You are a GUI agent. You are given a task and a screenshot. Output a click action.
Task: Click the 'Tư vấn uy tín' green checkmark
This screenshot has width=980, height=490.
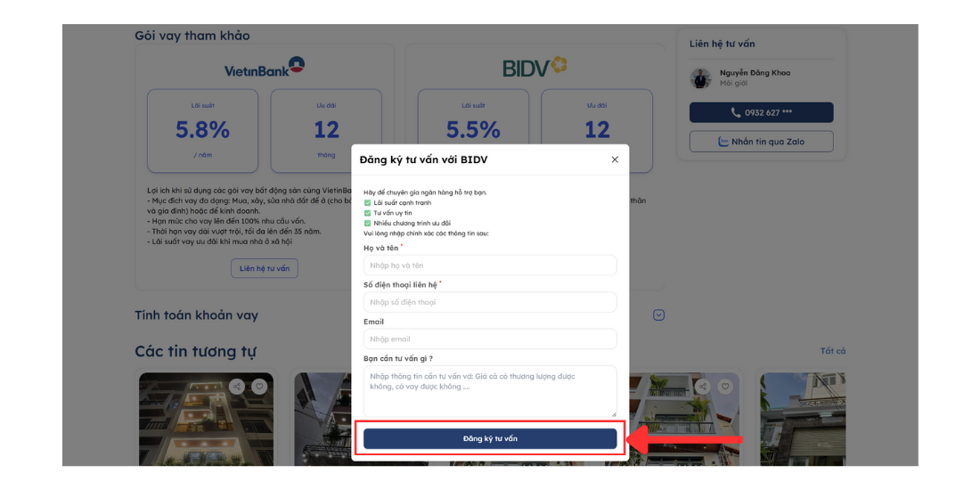[x=367, y=213]
